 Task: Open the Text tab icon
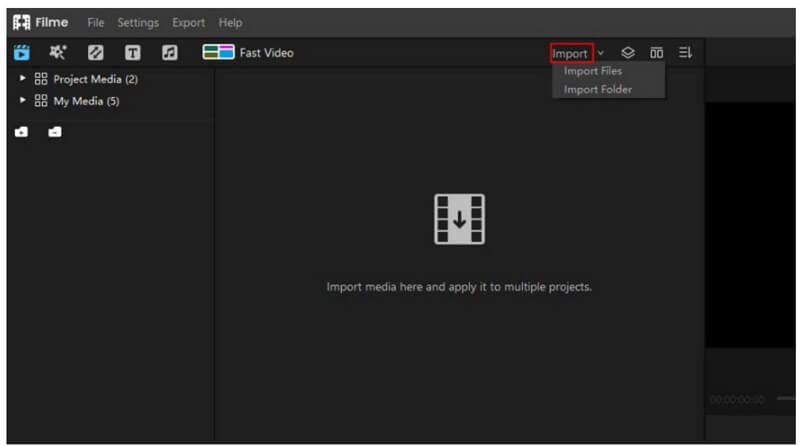pyautogui.click(x=133, y=53)
